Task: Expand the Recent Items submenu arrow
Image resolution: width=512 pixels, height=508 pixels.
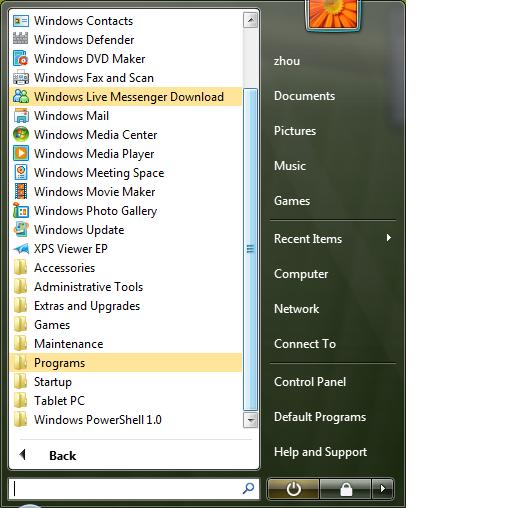Action: 388,238
